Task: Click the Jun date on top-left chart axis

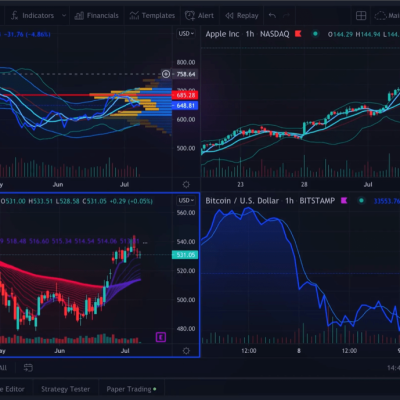Action: tap(58, 184)
